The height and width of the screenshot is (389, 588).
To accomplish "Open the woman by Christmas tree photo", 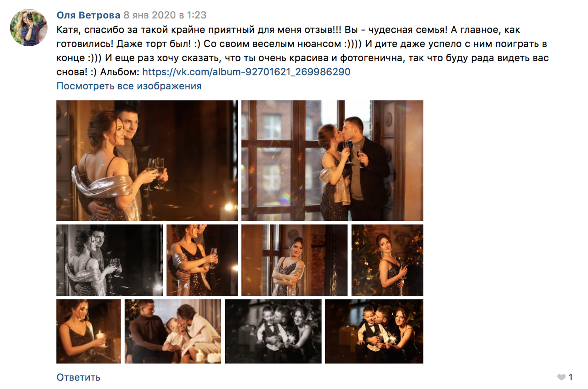I will tap(387, 260).
